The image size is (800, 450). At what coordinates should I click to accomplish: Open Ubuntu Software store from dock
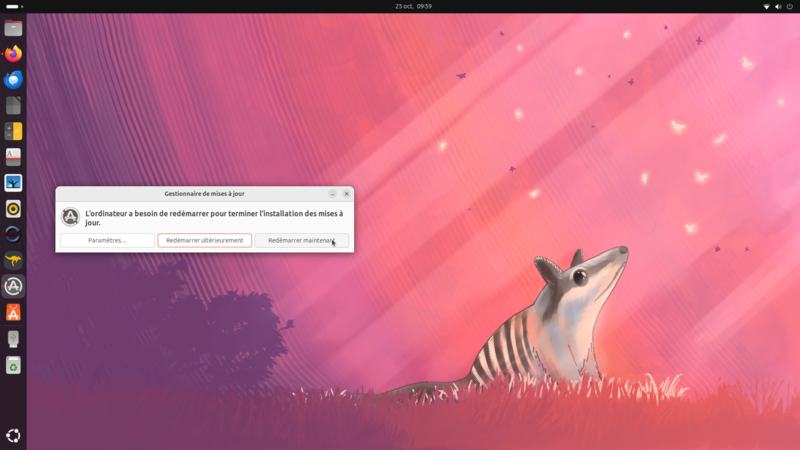pyautogui.click(x=13, y=312)
